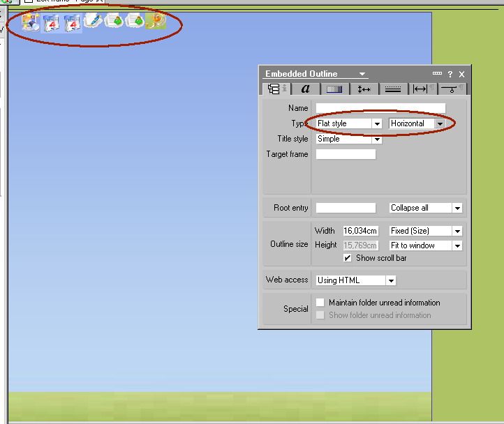The width and height of the screenshot is (504, 424).
Task: Open the Embedded Outline title selector arrow
Action: tap(362, 74)
